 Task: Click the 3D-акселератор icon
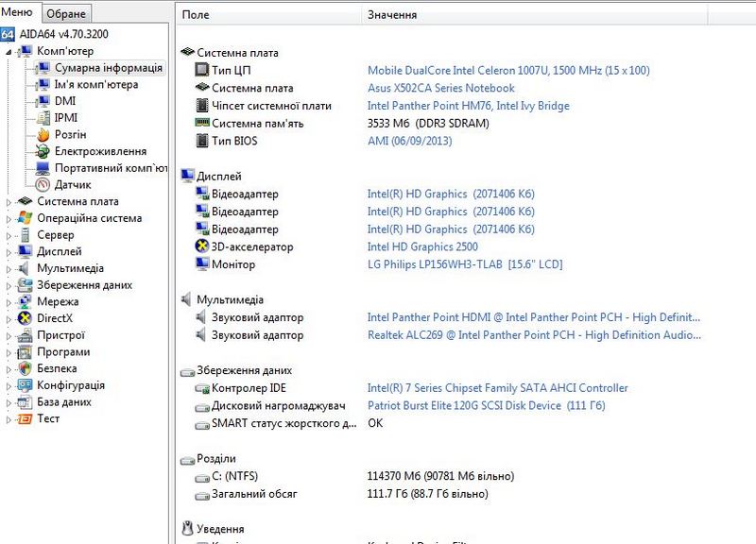(x=201, y=246)
